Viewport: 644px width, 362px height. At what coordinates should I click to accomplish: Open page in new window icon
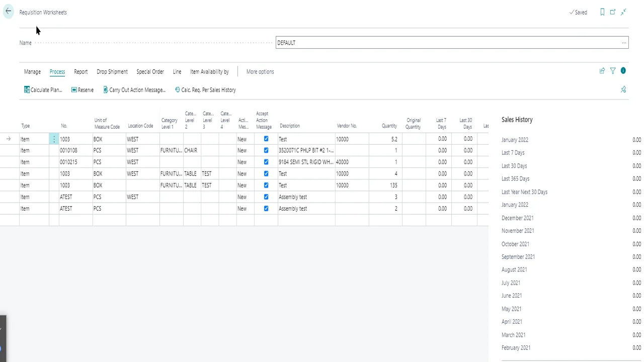tap(613, 12)
